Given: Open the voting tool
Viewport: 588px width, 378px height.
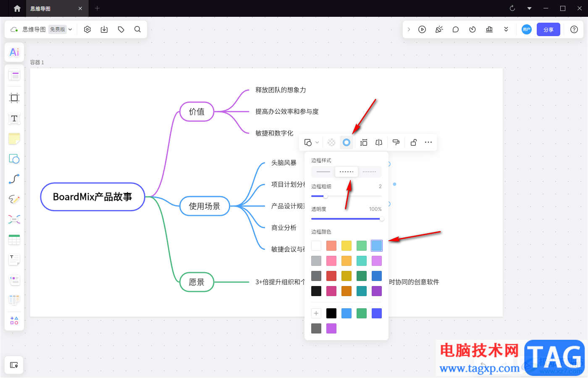Looking at the screenshot, I should click(x=489, y=29).
